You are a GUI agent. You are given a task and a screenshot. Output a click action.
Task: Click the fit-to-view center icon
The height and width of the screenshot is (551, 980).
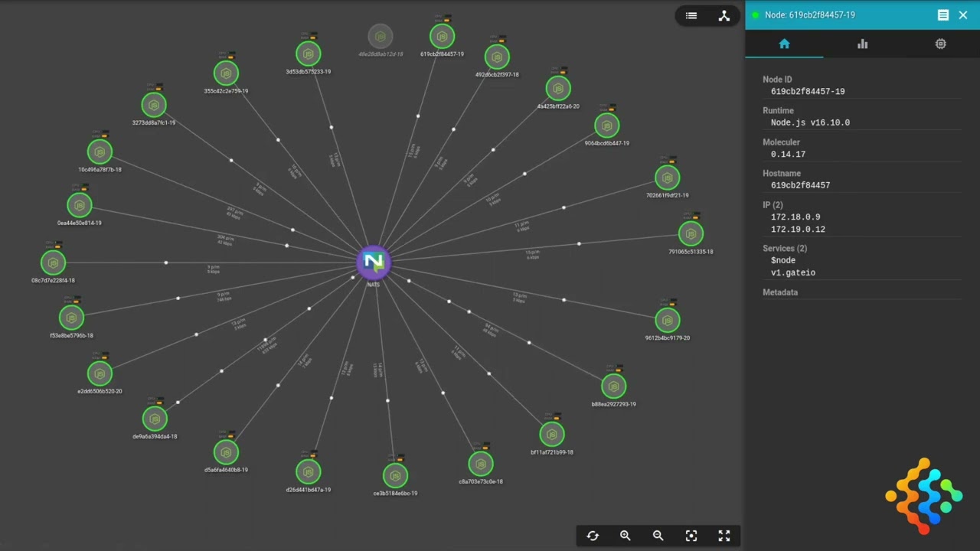point(691,536)
